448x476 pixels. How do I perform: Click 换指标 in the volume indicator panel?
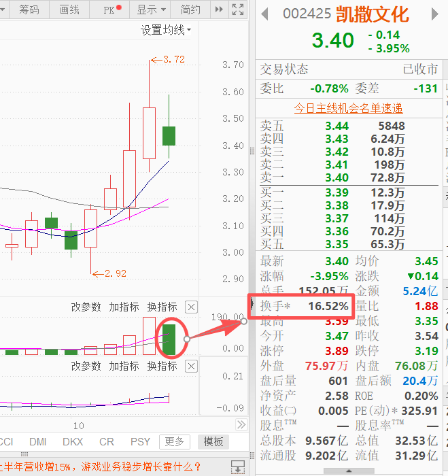pos(162,307)
